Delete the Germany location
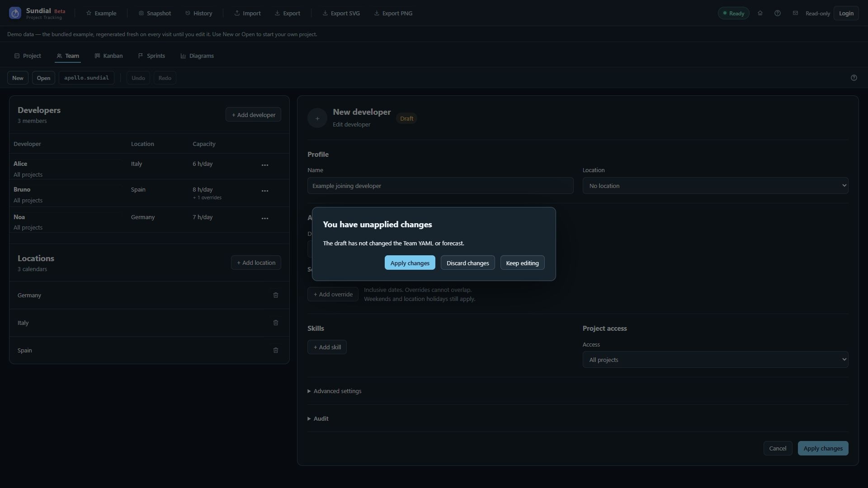Viewport: 868px width, 488px height. pyautogui.click(x=276, y=295)
